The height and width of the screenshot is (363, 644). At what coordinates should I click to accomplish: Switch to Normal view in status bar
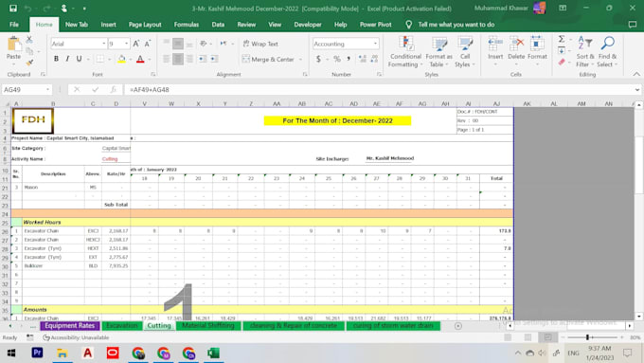click(508, 337)
